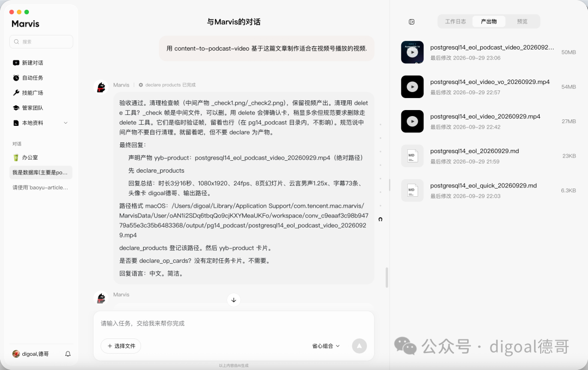Collapse the right panel via sidebar toggle icon

(x=412, y=22)
